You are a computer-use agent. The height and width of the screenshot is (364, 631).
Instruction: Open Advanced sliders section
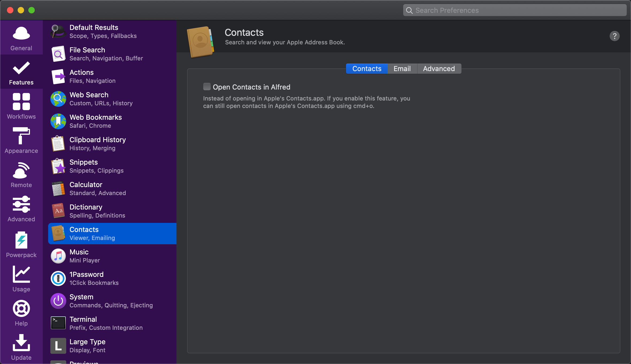click(21, 209)
